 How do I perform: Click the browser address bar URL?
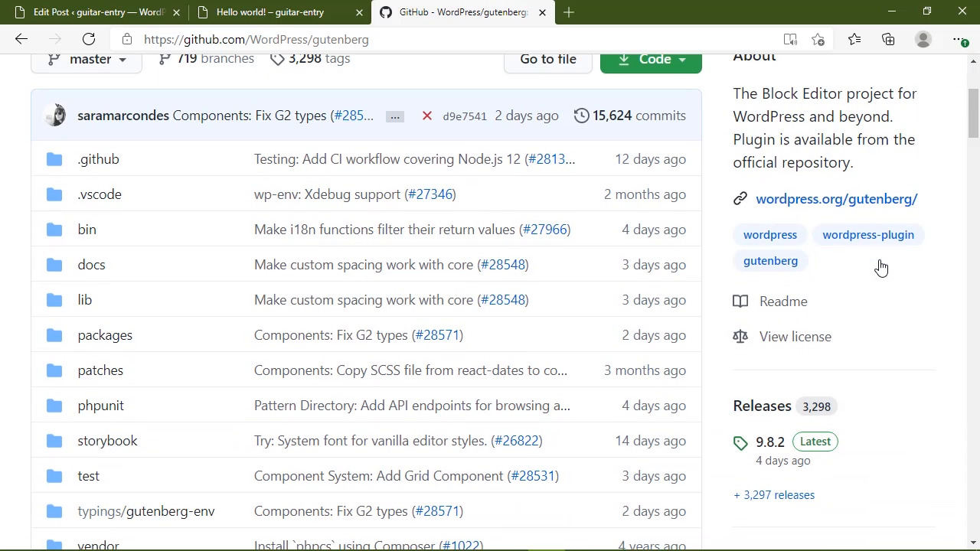point(256,39)
